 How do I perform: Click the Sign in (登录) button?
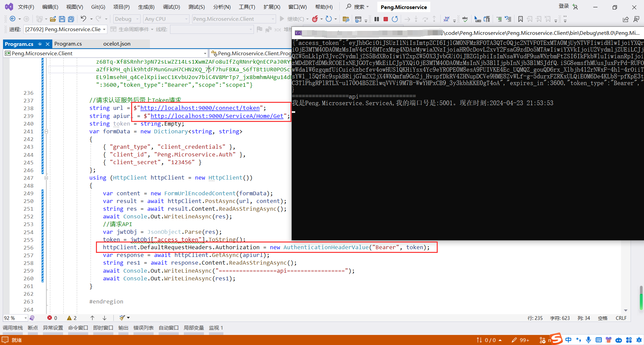[563, 6]
